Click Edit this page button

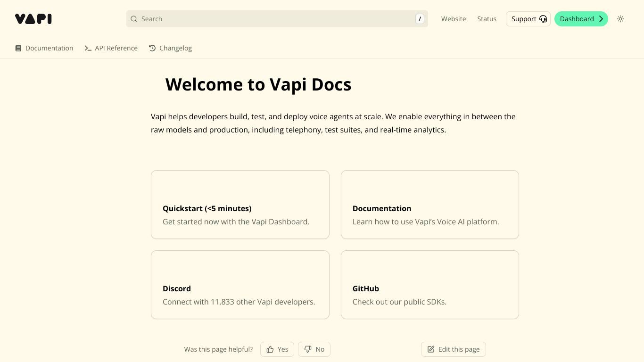454,349
